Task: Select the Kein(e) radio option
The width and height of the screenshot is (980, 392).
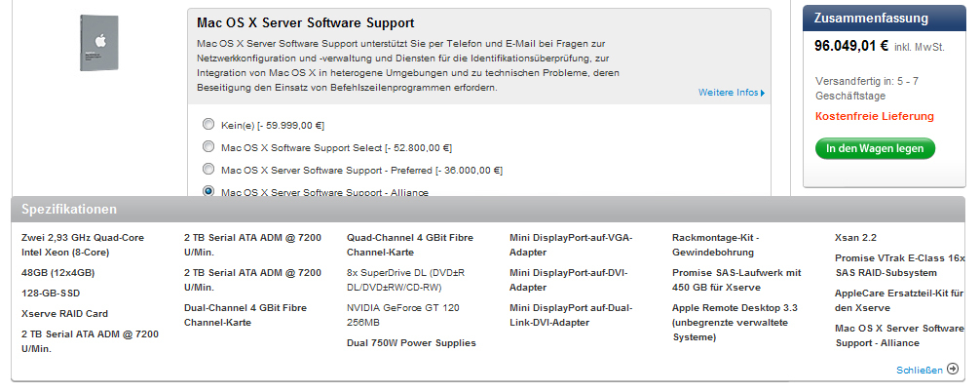Action: coord(208,124)
